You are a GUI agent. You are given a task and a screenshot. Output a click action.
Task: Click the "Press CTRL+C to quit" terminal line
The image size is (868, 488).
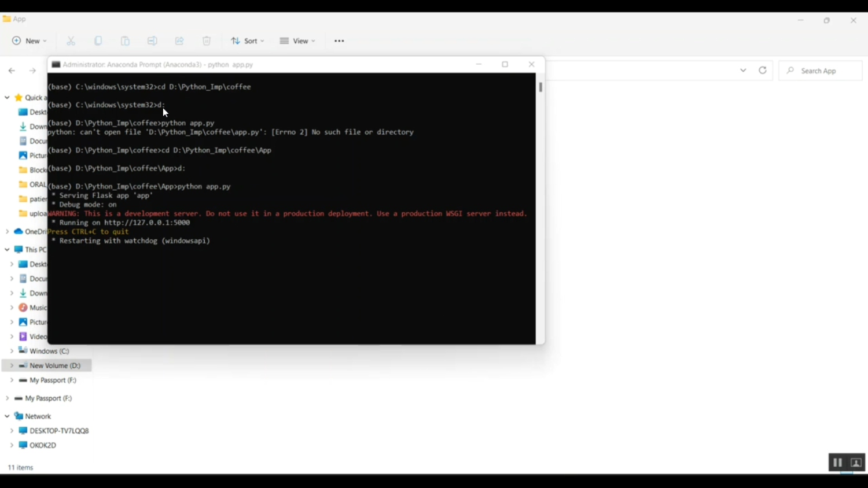[88, 232]
